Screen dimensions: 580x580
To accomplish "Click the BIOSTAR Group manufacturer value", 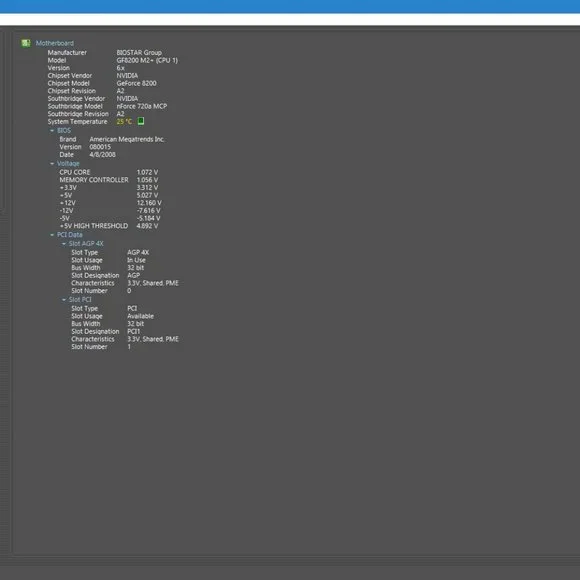I will (x=139, y=53).
